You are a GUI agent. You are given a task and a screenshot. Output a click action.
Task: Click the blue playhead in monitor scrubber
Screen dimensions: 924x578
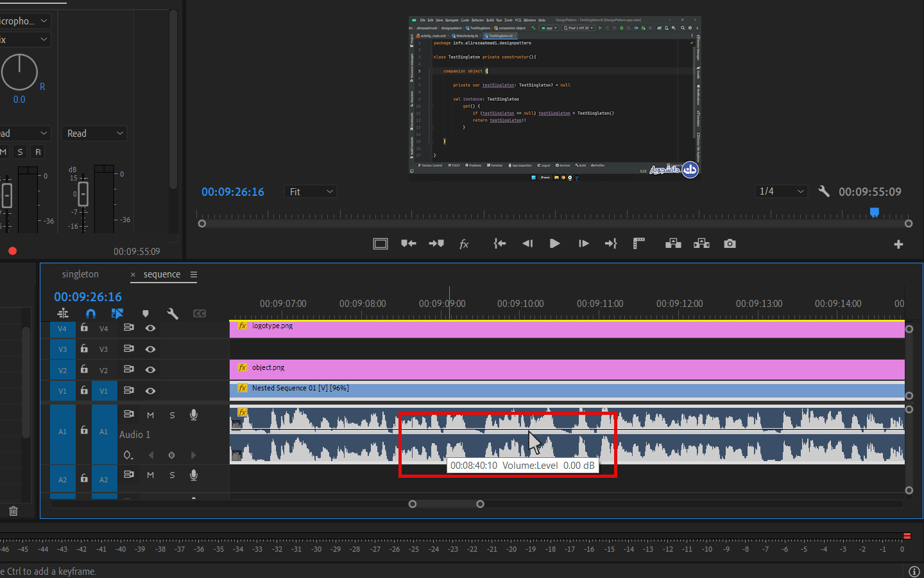click(x=874, y=213)
